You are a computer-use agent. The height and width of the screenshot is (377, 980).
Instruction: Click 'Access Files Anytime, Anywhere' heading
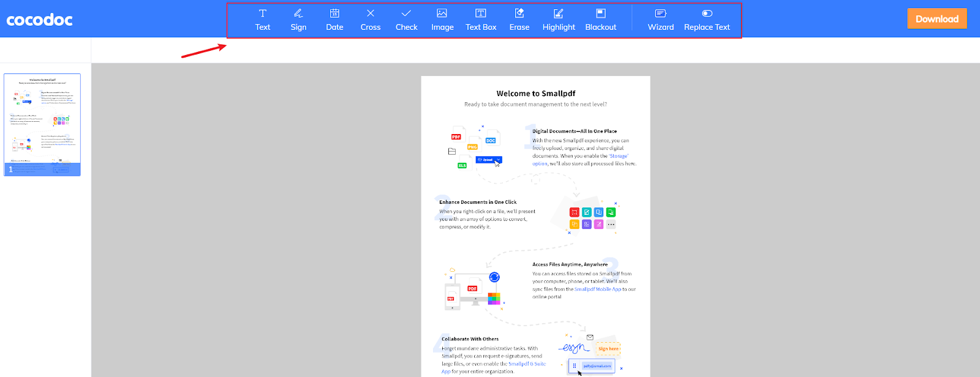click(x=570, y=264)
